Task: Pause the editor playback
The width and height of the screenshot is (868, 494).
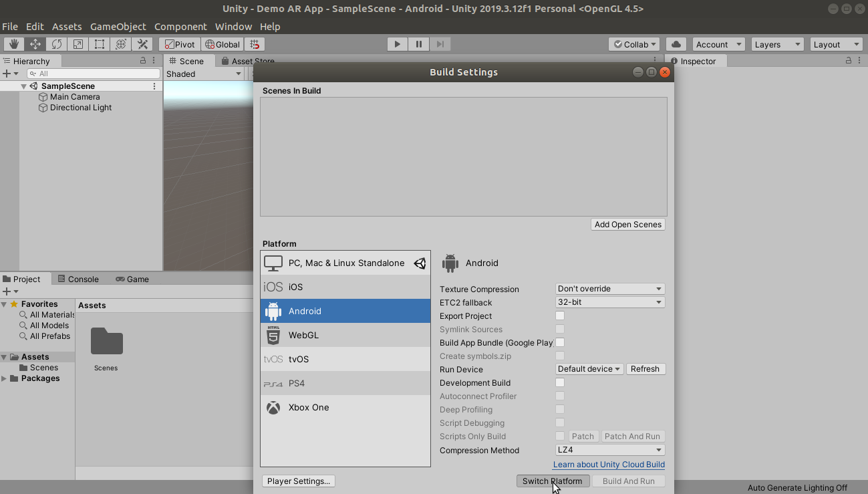Action: pos(419,44)
